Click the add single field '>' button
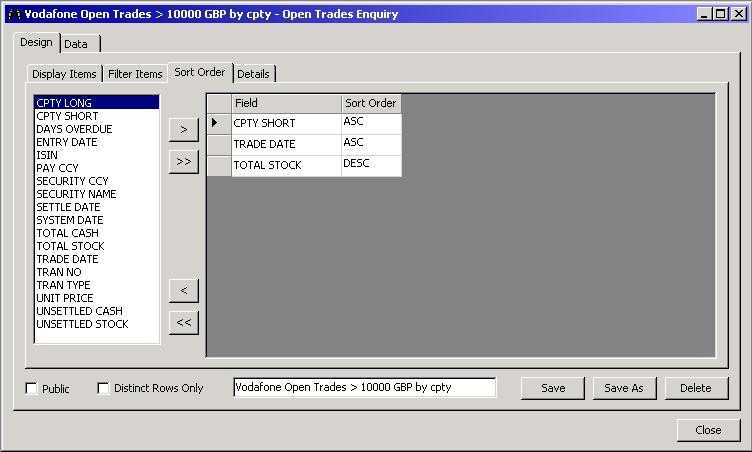Viewport: 752px width, 452px height. click(x=183, y=129)
